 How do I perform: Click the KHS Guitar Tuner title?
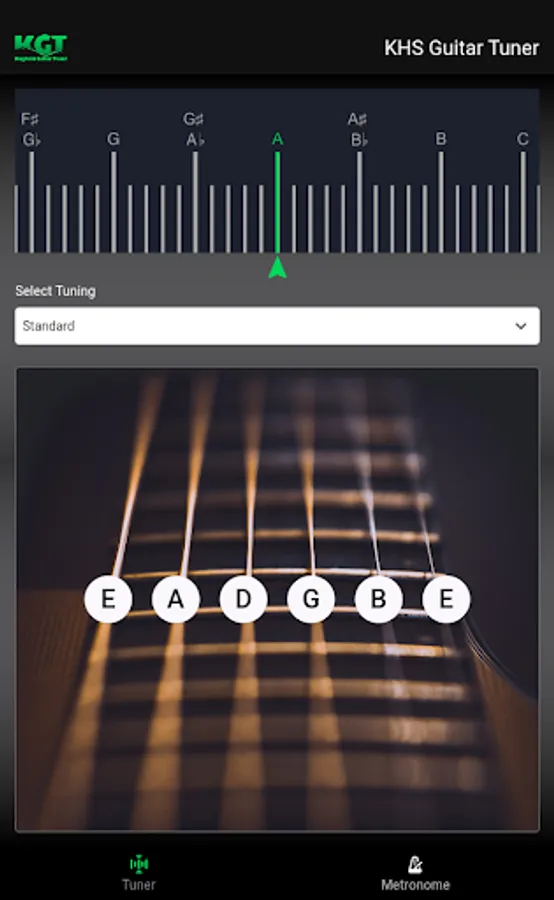[462, 48]
